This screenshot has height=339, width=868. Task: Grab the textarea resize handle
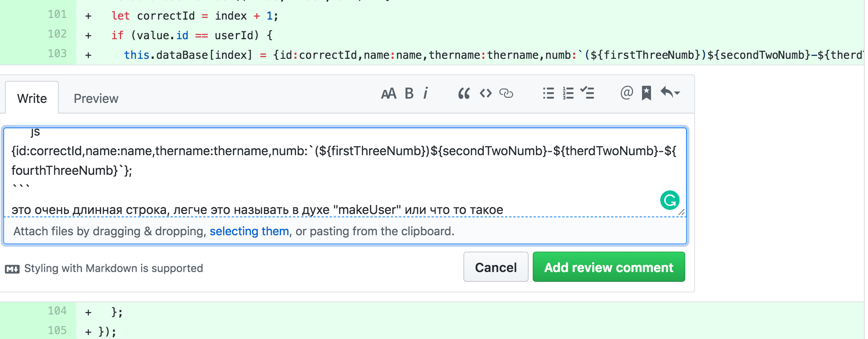pos(682,212)
